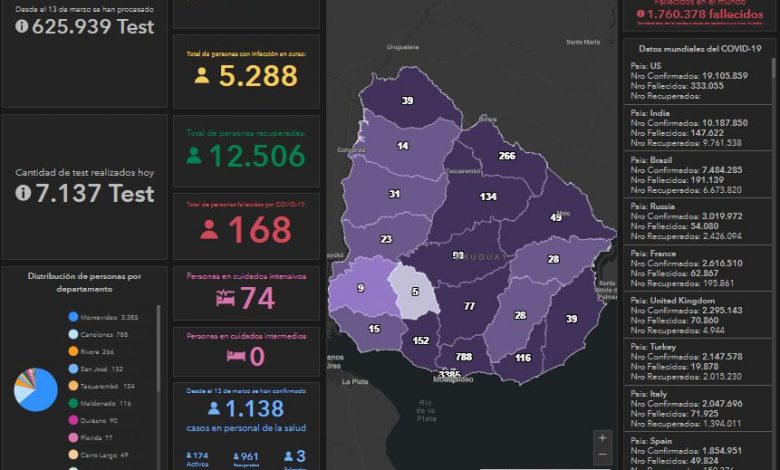Select the light map region labeled 5
The width and height of the screenshot is (780, 470).
click(x=414, y=291)
